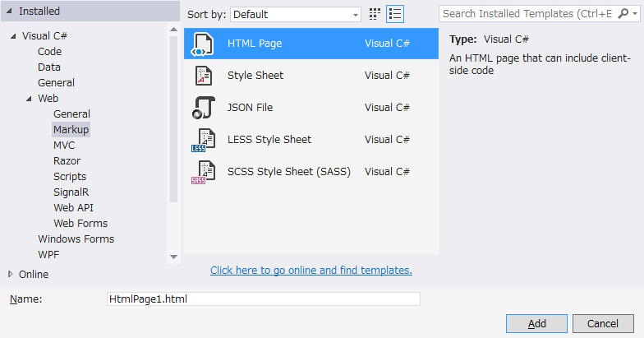Screen dimensions: 644x338
Task: Select the Web tree item label
Action: [48, 99]
